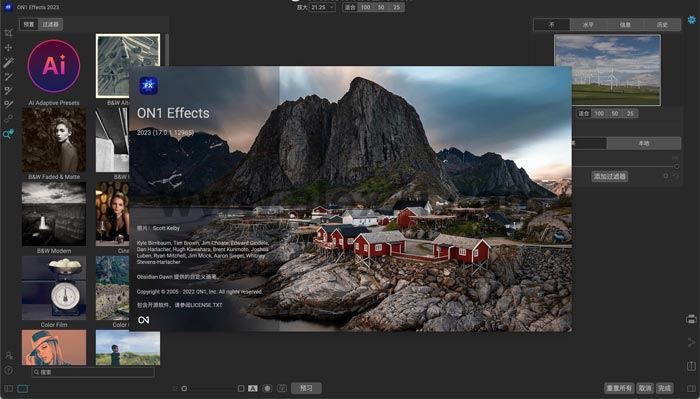Set navigator zoom to 25
The image size is (700, 399).
[x=630, y=113]
